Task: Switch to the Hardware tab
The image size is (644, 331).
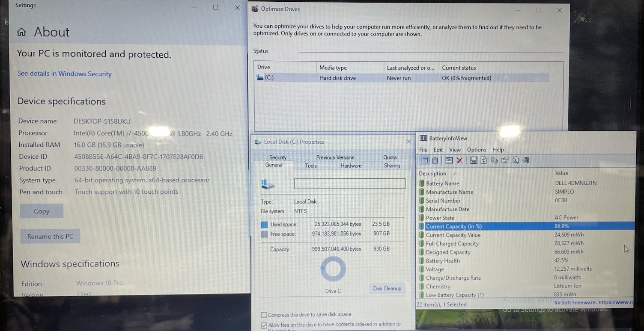Action: tap(351, 165)
